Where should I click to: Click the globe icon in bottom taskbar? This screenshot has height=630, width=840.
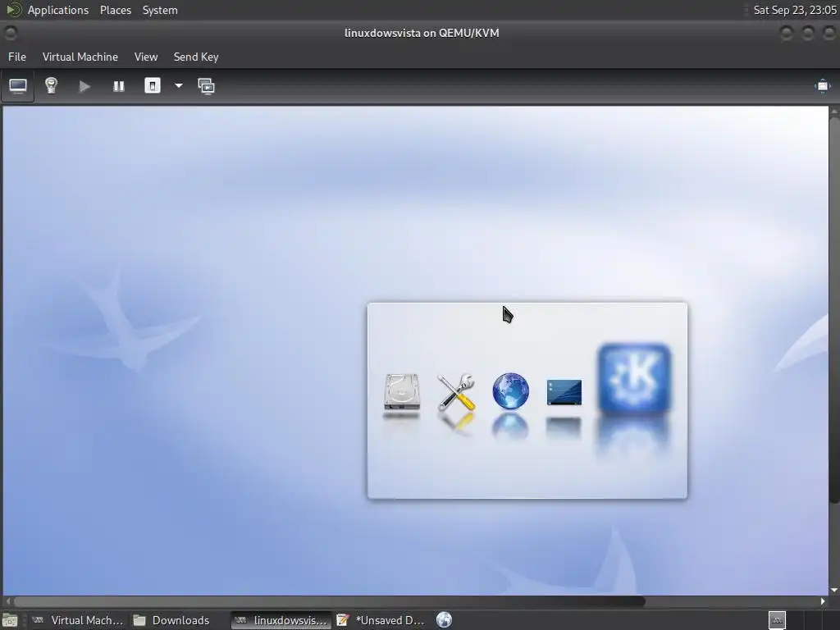(x=444, y=620)
